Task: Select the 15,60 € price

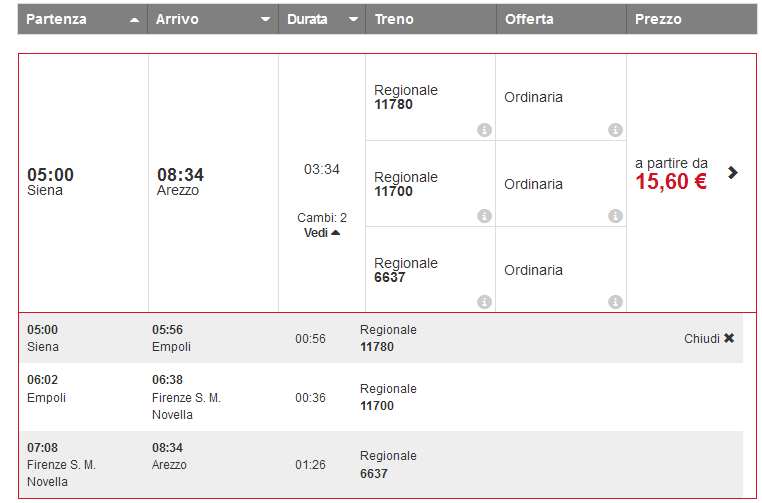Action: pyautogui.click(x=671, y=181)
